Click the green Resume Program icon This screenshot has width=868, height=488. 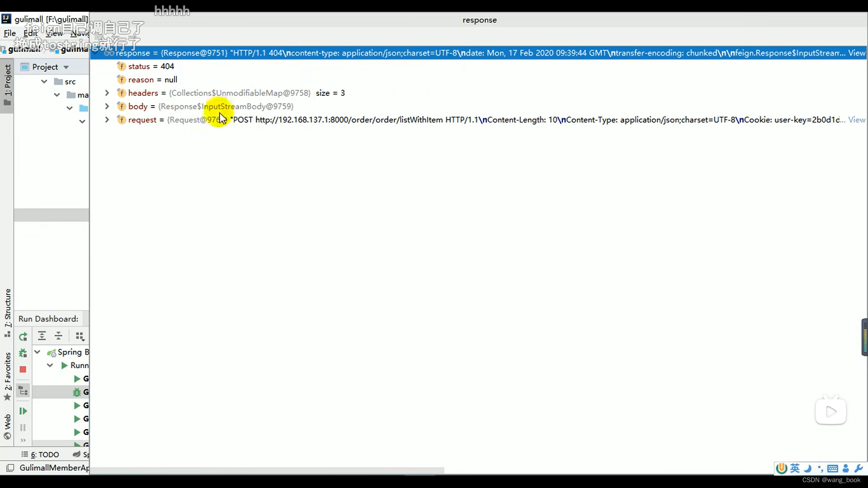pos(23,411)
